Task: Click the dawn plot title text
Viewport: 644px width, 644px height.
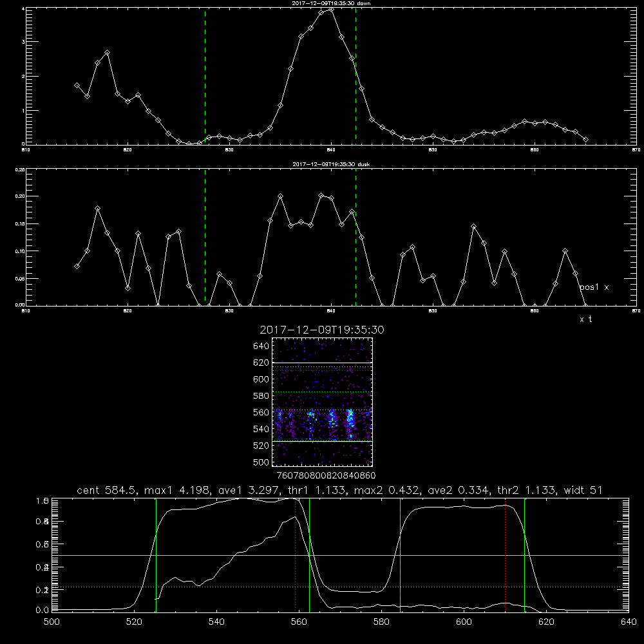Action: pyautogui.click(x=331, y=3)
